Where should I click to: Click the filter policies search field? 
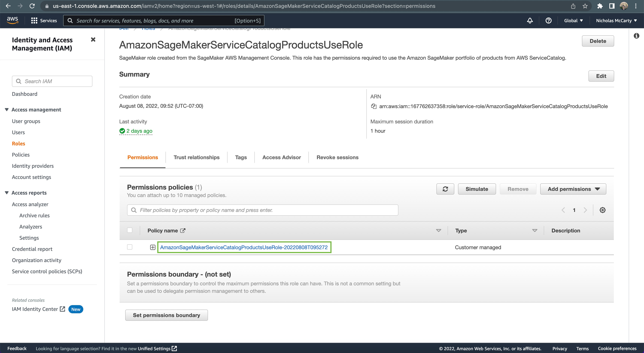coord(263,210)
